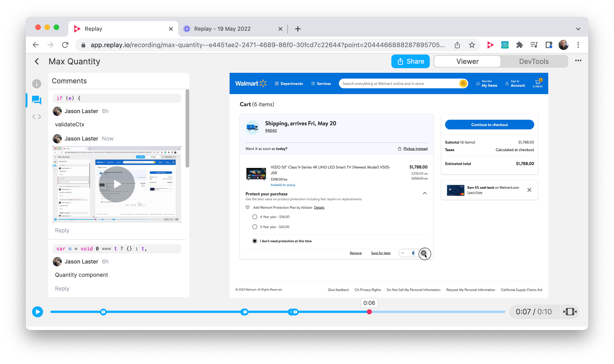Open the Chrome three-dot menu
The height and width of the screenshot is (364, 614).
tap(578, 45)
